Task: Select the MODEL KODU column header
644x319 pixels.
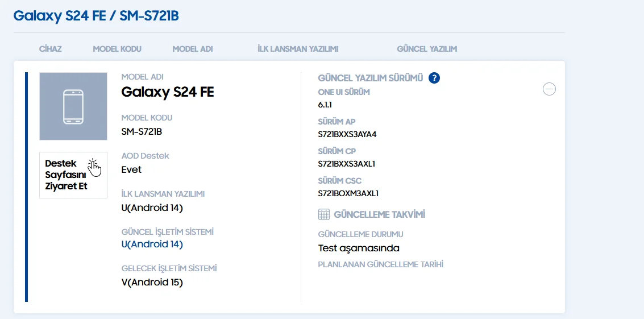Action: point(117,49)
